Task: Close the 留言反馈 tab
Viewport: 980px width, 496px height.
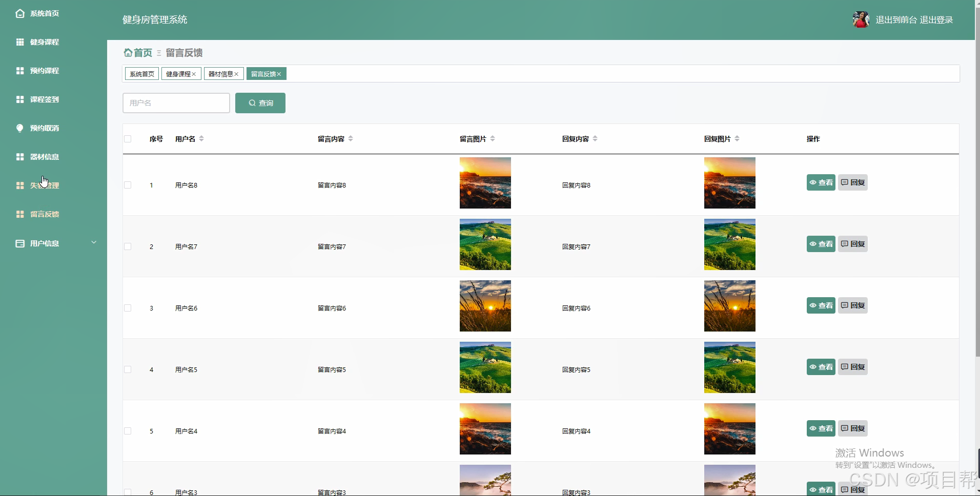Action: (279, 74)
